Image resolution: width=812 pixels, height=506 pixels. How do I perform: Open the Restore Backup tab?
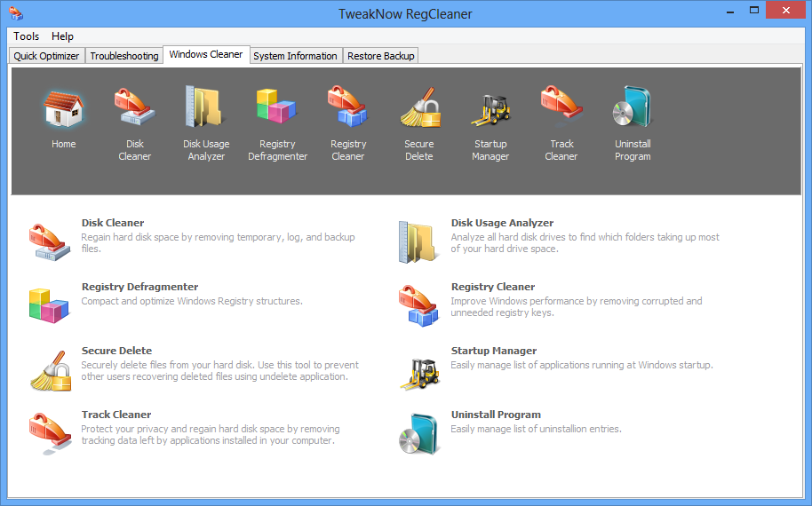pos(380,56)
